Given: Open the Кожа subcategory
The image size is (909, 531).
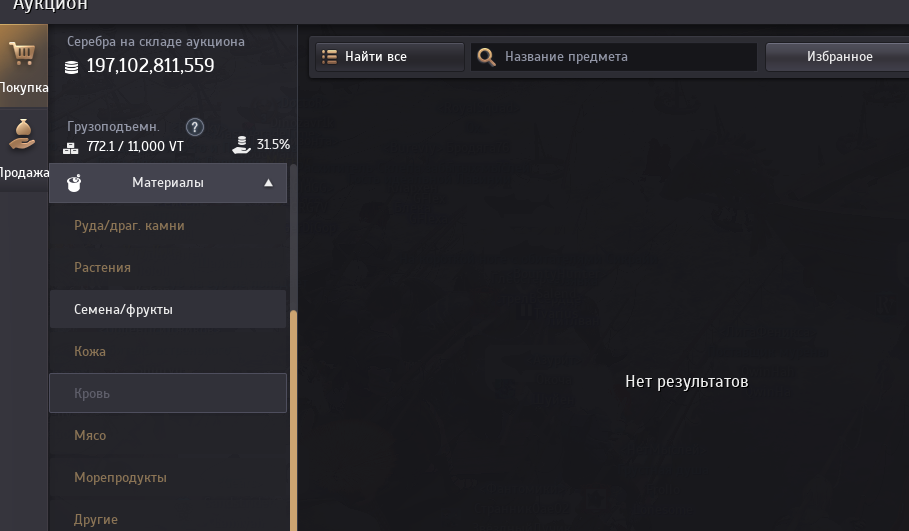Looking at the screenshot, I should (90, 352).
